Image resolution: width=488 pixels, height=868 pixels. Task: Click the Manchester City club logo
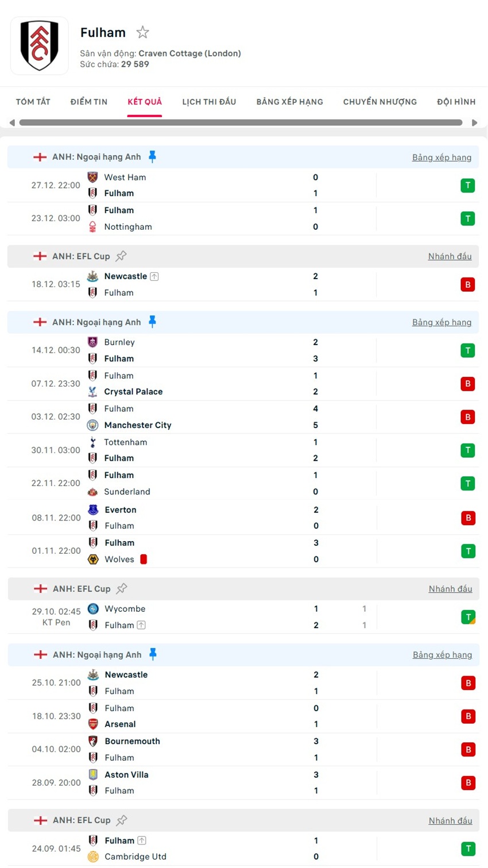(93, 426)
